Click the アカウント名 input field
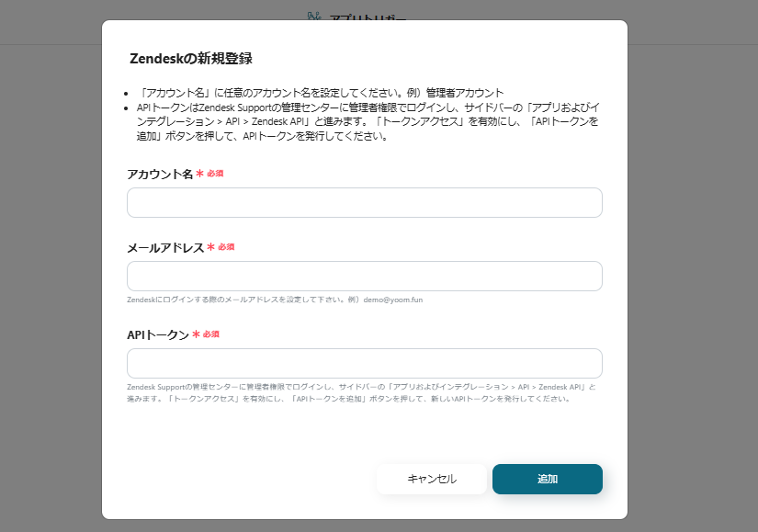 pyautogui.click(x=365, y=203)
